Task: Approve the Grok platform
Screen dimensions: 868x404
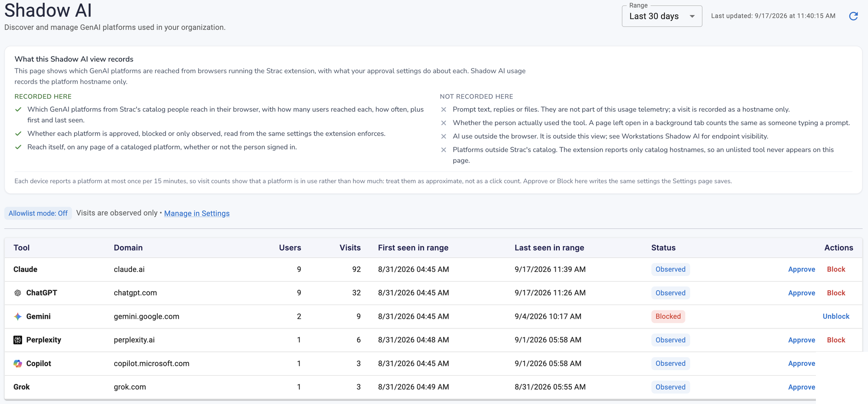Action: point(802,387)
